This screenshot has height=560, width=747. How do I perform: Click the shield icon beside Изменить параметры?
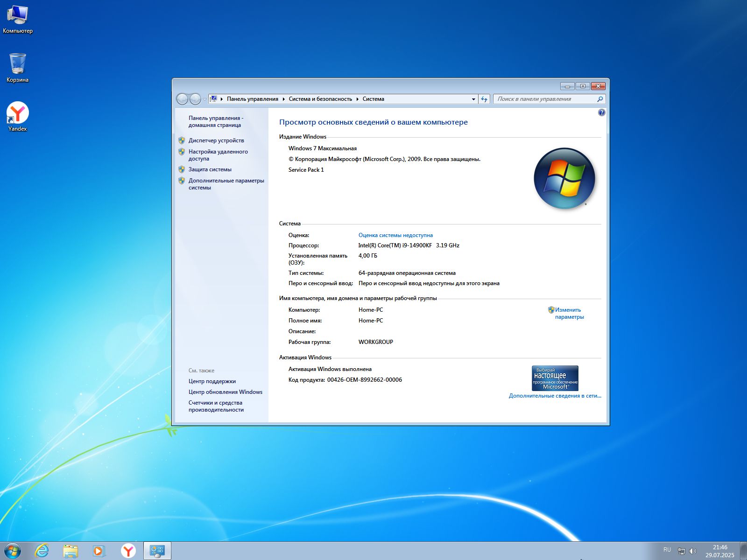click(551, 310)
